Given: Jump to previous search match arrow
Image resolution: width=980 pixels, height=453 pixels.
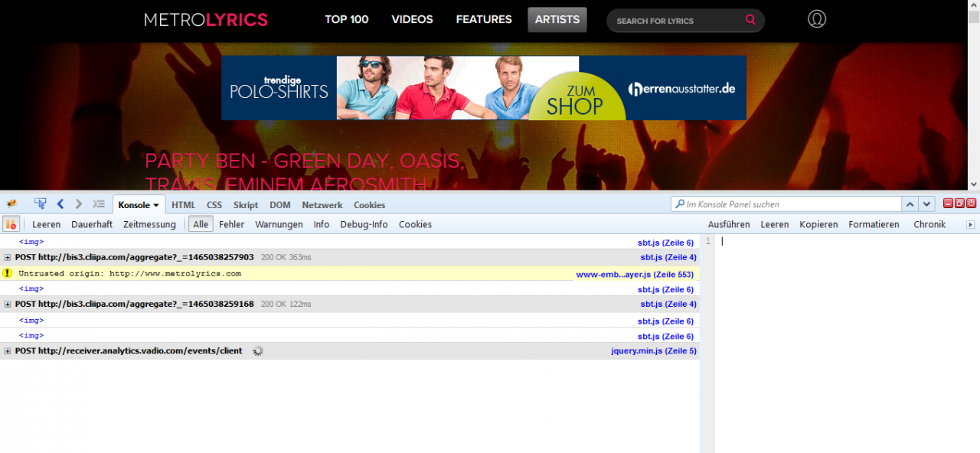Looking at the screenshot, I should [x=910, y=204].
